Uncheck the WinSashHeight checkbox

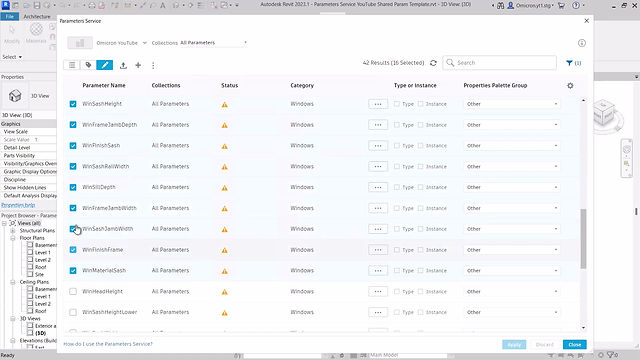[x=73, y=104]
